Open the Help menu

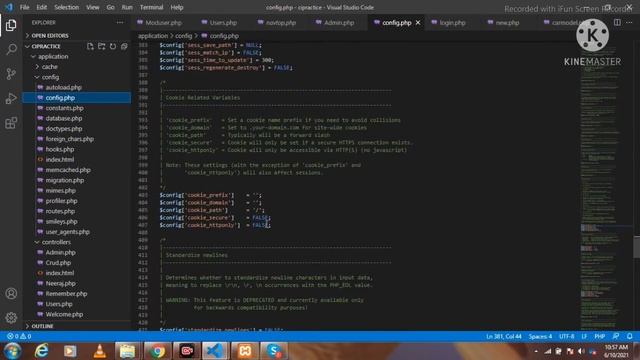click(x=177, y=7)
